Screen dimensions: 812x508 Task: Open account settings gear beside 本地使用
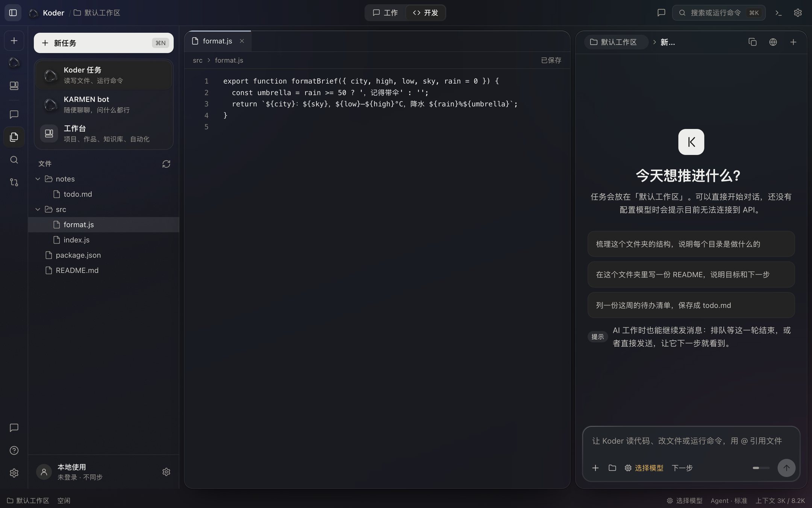pyautogui.click(x=166, y=471)
